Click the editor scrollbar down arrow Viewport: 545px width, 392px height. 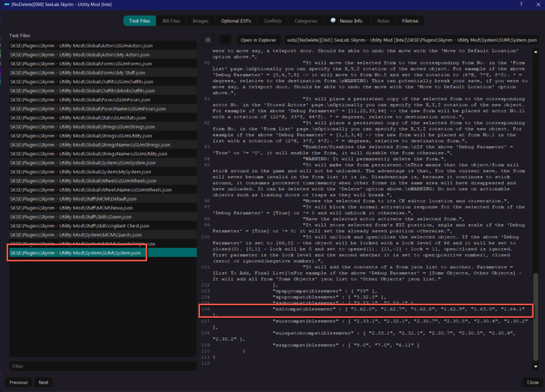coord(536,366)
